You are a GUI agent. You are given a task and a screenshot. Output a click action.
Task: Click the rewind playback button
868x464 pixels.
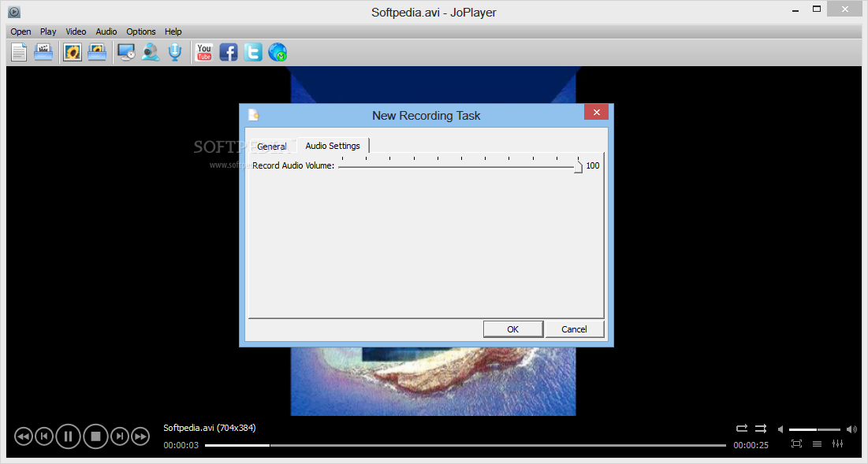pos(23,437)
